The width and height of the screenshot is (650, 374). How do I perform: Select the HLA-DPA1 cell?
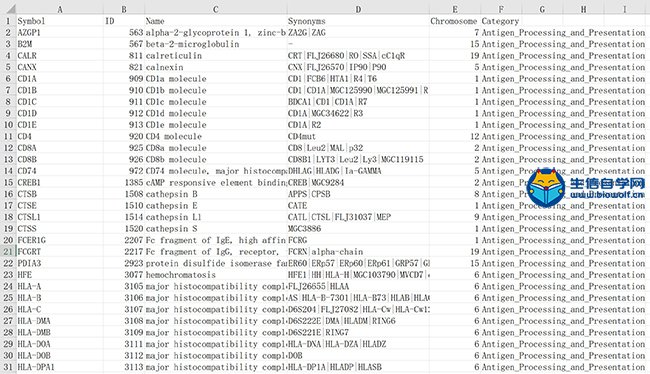(x=60, y=367)
